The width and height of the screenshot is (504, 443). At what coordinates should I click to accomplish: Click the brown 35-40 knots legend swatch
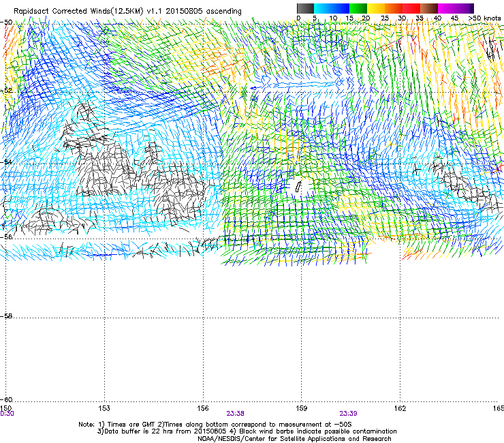[x=429, y=8]
